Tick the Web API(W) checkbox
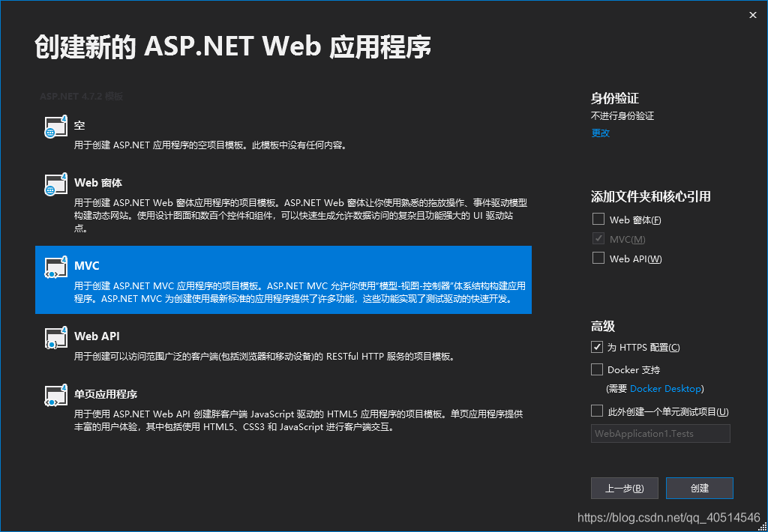Image resolution: width=768 pixels, height=532 pixels. tap(598, 258)
